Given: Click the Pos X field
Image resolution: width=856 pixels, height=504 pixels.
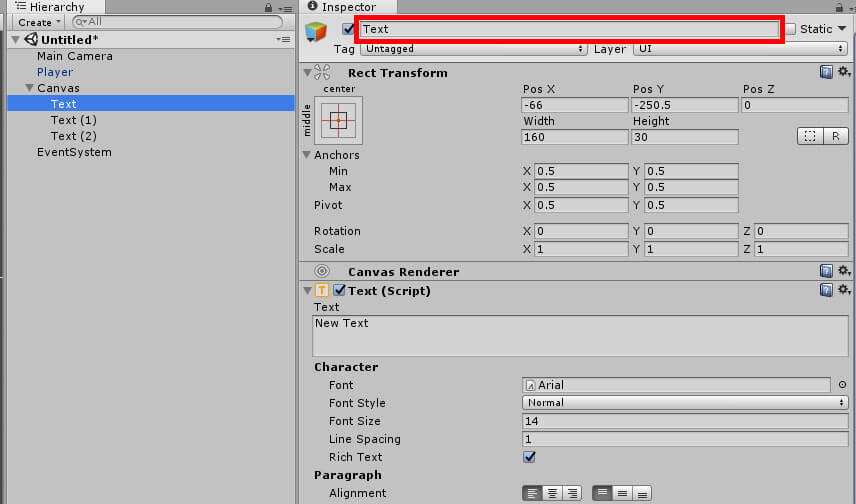Looking at the screenshot, I should [574, 105].
